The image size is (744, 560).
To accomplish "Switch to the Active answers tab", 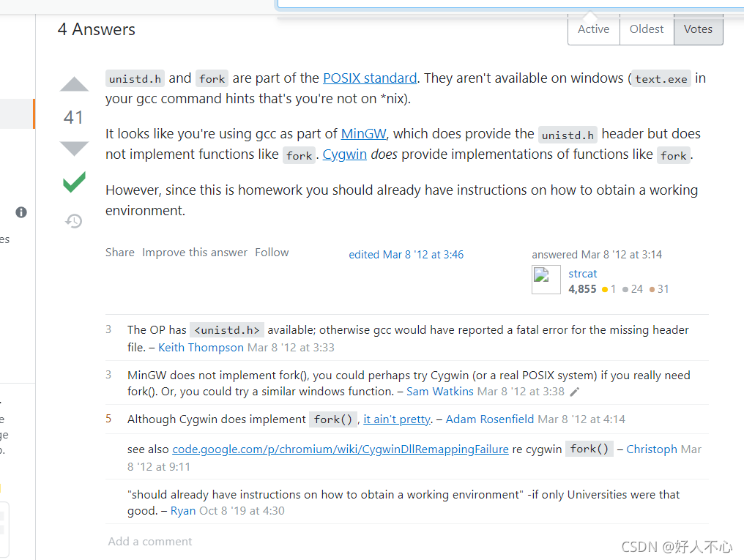I will 593,29.
